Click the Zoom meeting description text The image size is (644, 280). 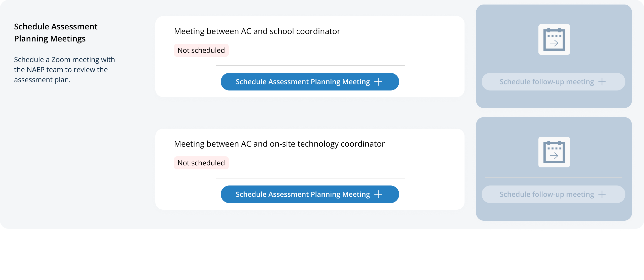point(64,70)
